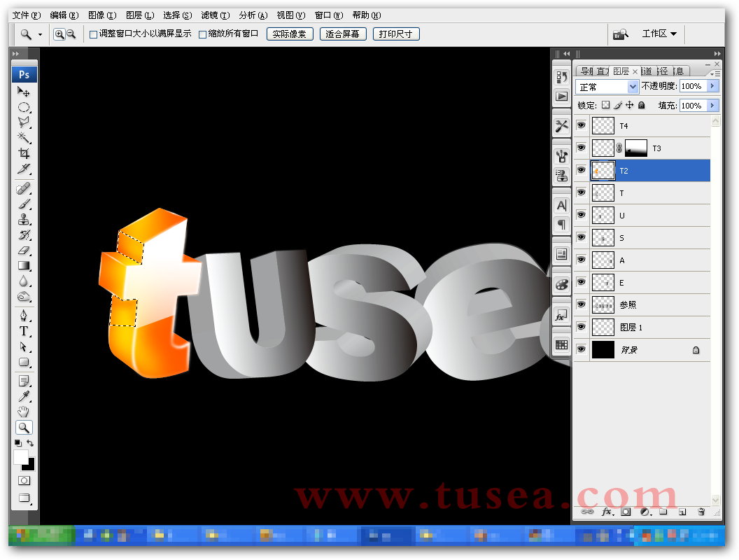Select the Slice tool
Screen dimensions: 739x560
[24, 169]
